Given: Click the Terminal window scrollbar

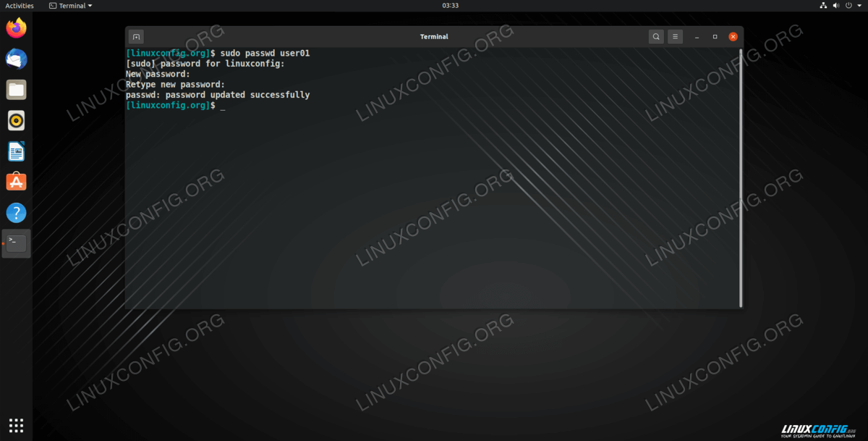Looking at the screenshot, I should [x=741, y=174].
